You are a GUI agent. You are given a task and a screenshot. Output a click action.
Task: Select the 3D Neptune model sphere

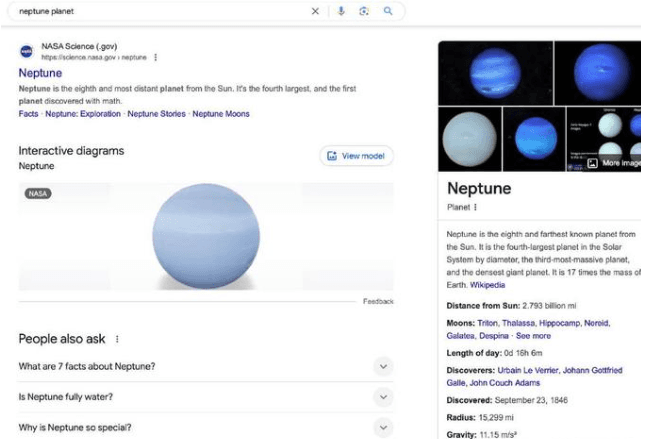click(206, 236)
